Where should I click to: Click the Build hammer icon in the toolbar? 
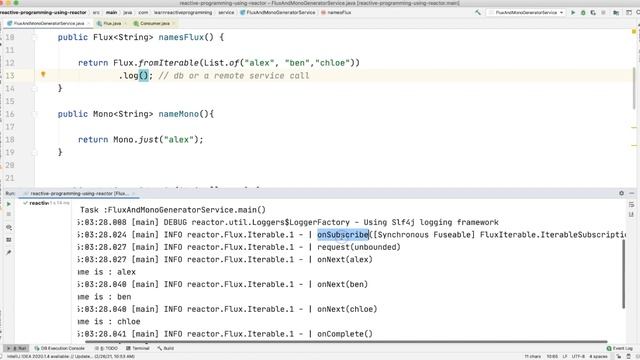478,13
